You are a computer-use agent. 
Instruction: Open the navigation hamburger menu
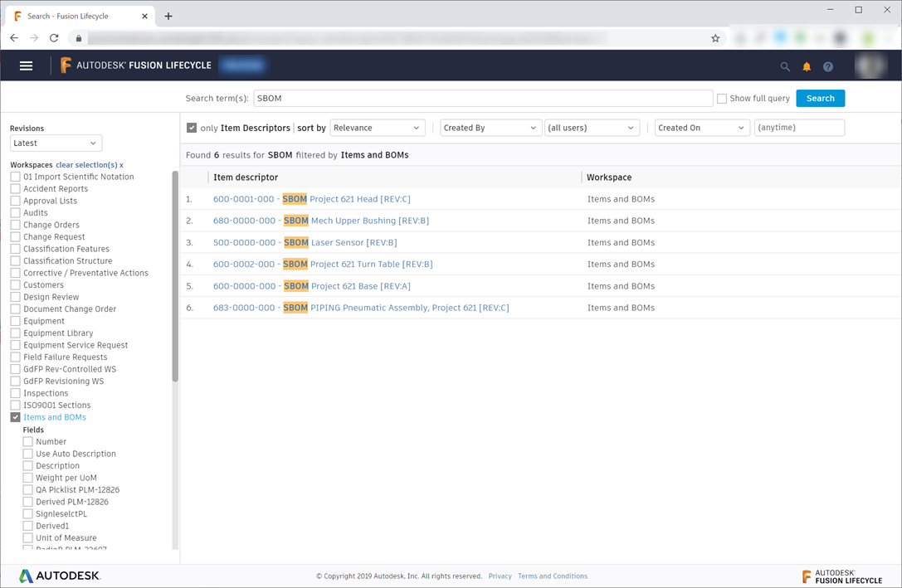tap(26, 66)
